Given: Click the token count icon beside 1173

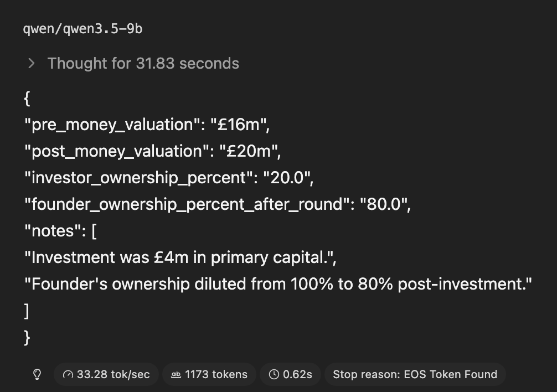Looking at the screenshot, I should (x=176, y=375).
